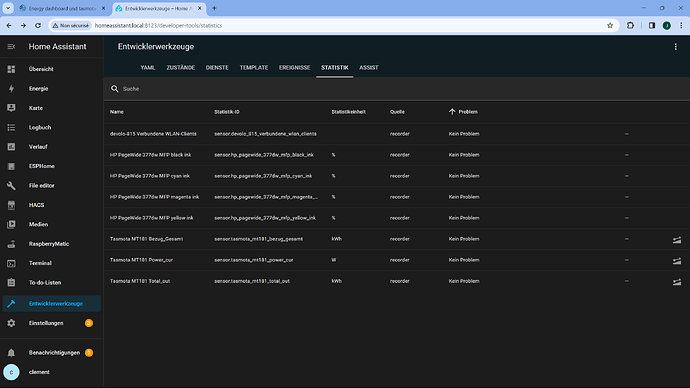Viewport: 690px width, 388px height.
Task: Click sensor.tasmota_mt181_total_out statistic ID
Action: click(x=252, y=281)
